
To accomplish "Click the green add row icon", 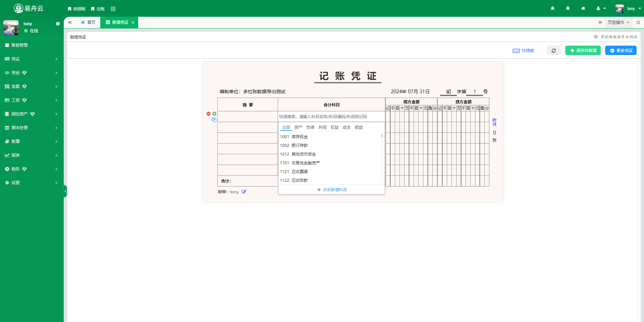I will [214, 114].
